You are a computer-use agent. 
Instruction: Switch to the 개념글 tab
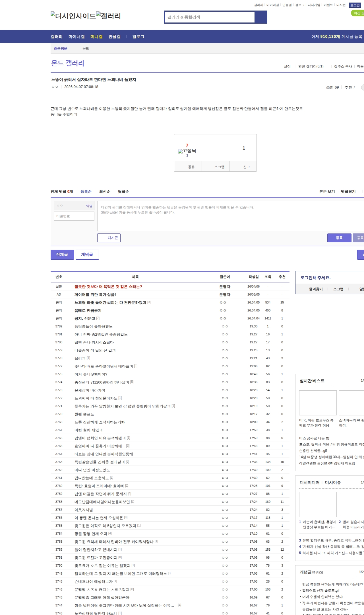pyautogui.click(x=87, y=255)
